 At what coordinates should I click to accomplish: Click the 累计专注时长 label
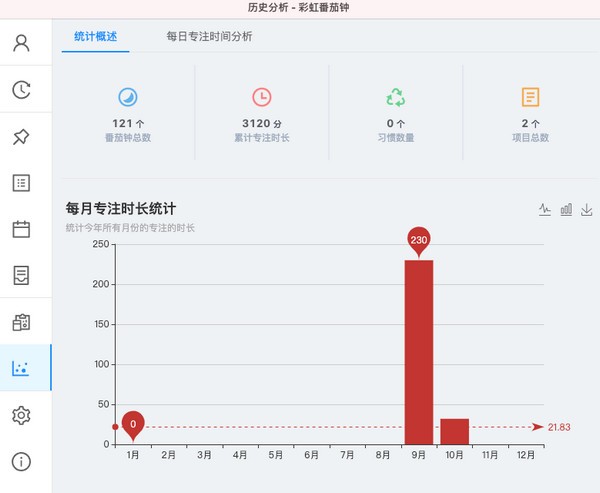click(x=262, y=138)
